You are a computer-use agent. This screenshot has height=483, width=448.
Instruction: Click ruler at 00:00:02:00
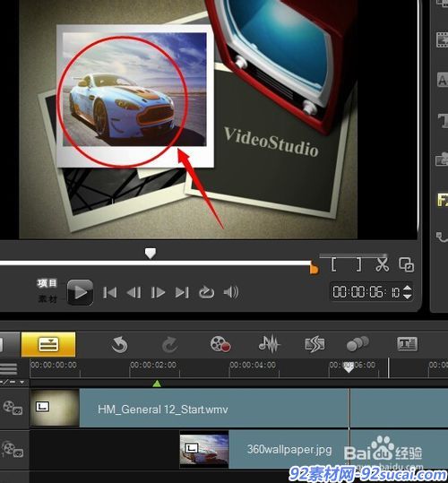pos(153,365)
